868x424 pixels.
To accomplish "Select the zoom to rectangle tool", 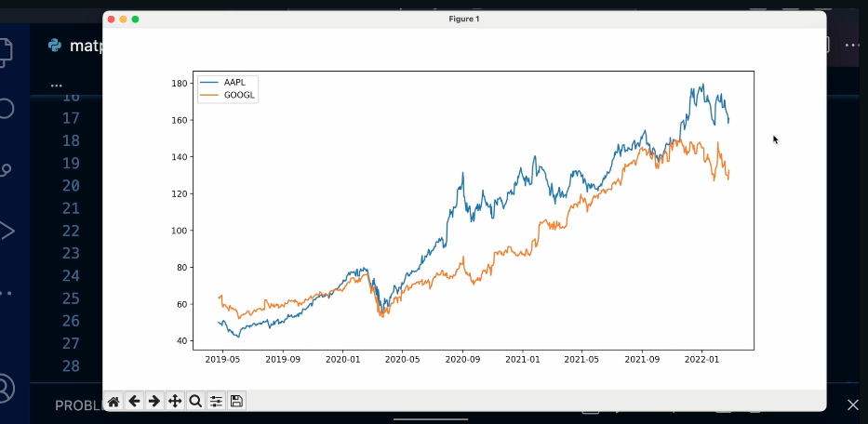I will pyautogui.click(x=195, y=402).
